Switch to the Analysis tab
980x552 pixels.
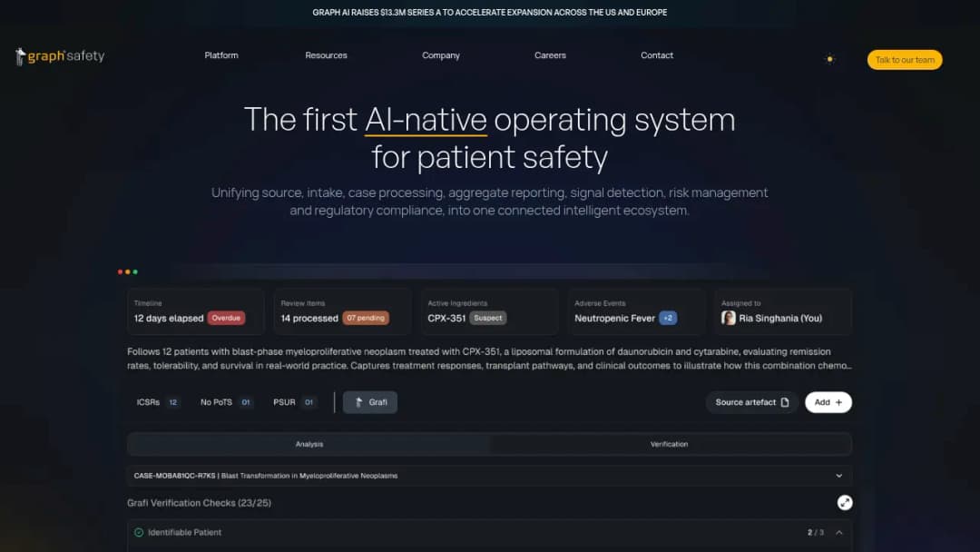(309, 444)
